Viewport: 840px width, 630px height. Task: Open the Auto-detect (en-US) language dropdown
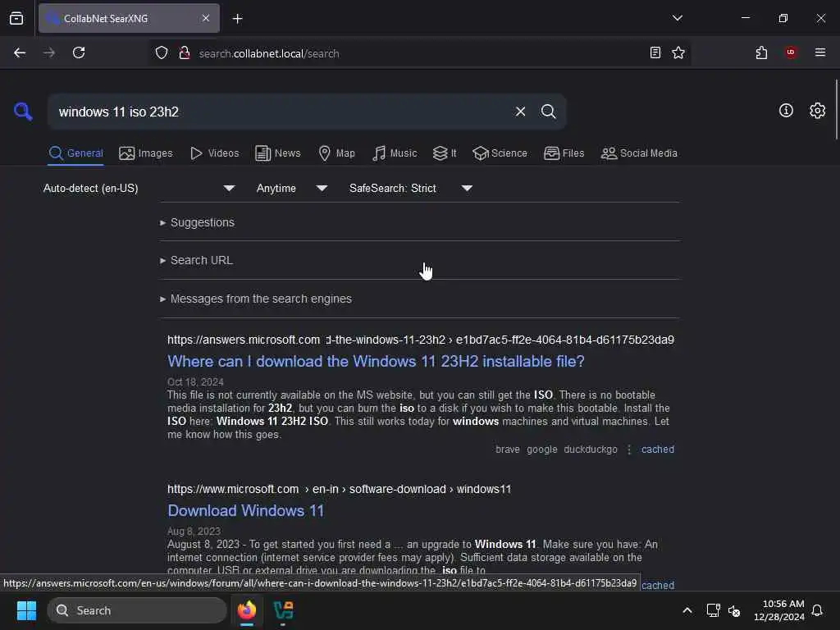click(x=139, y=188)
